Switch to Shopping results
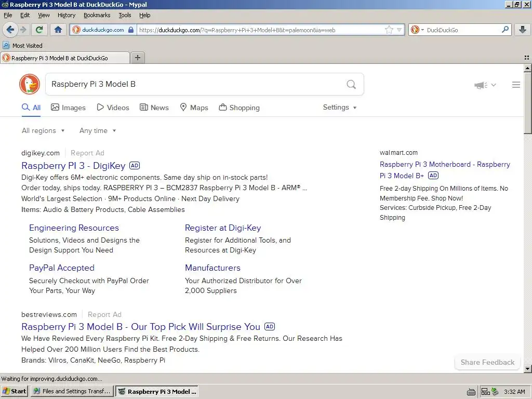This screenshot has height=399, width=532. pyautogui.click(x=239, y=108)
